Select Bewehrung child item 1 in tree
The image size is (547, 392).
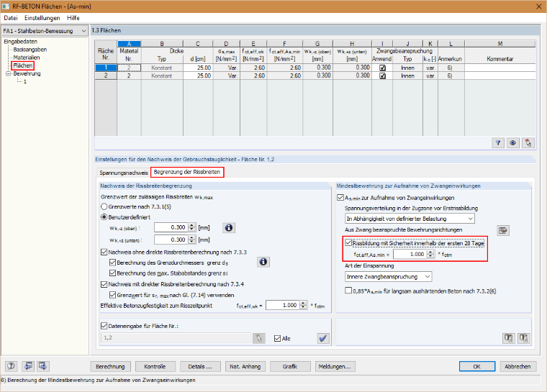[24, 81]
